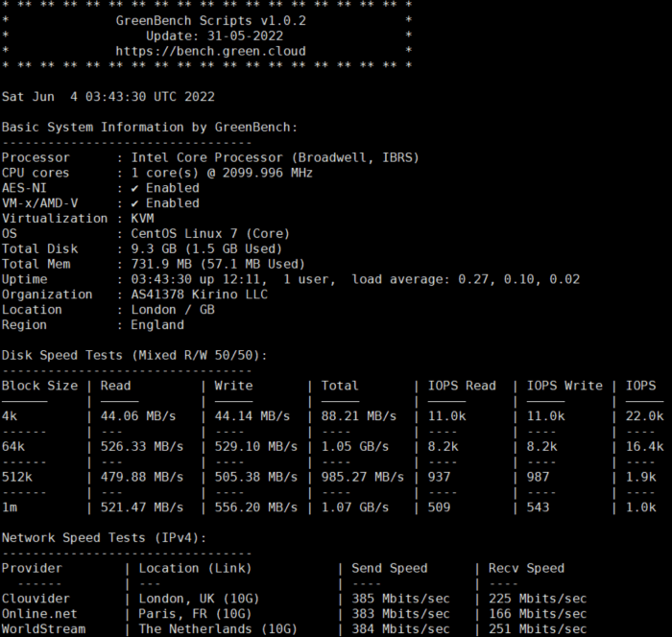
Task: Click the Location value 'London / GB'
Action: click(x=173, y=310)
